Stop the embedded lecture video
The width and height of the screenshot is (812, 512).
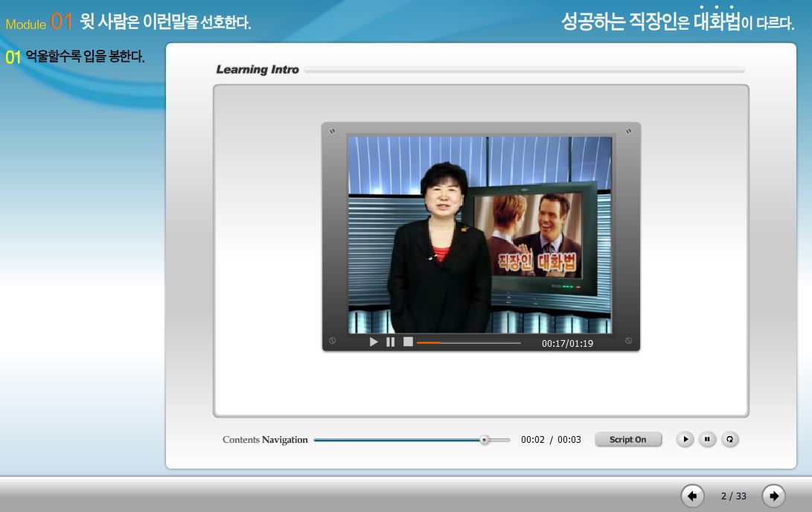point(408,342)
